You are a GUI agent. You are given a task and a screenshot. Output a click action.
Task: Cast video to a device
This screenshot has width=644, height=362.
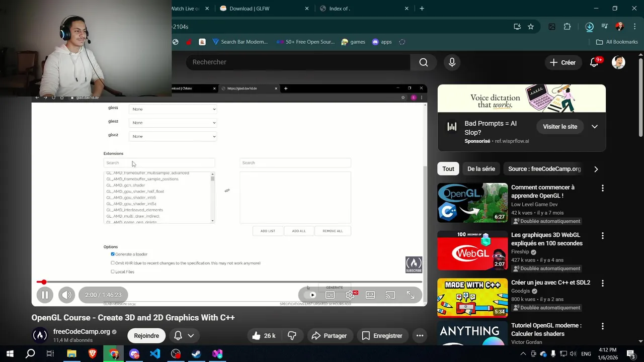(390, 295)
